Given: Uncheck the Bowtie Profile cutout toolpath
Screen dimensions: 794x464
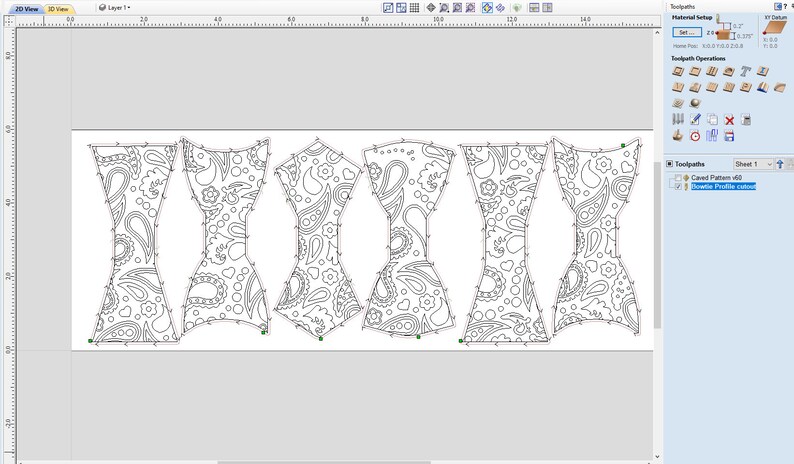Looking at the screenshot, I should [x=678, y=186].
